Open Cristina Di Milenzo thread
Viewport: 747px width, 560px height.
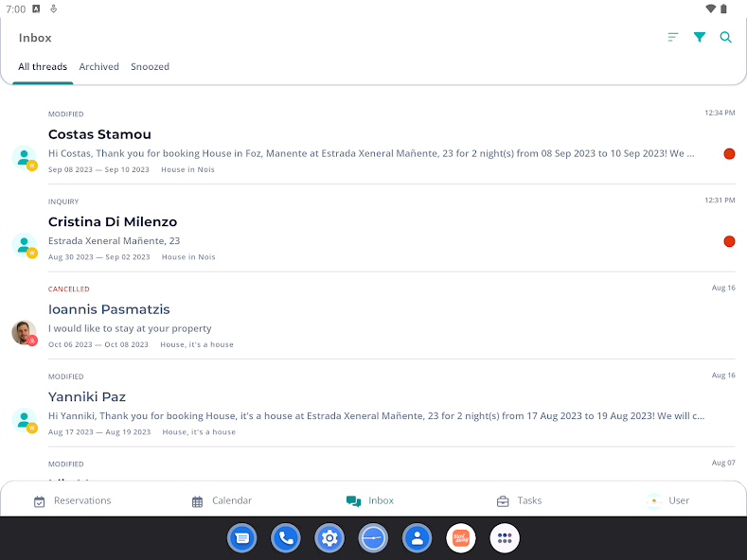point(373,229)
